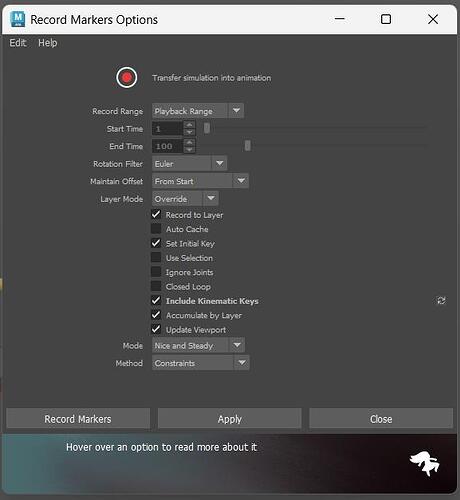Click the red record icon

127,78
